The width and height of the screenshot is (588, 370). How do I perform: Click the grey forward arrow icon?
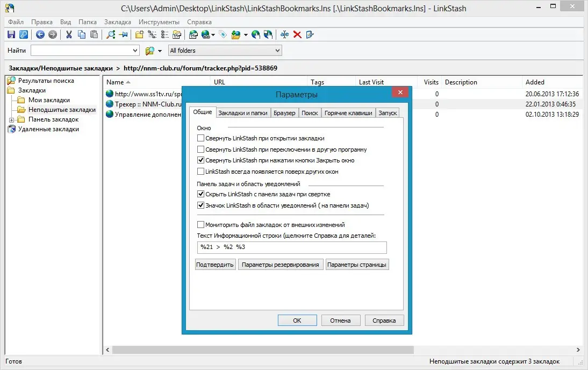pos(53,34)
